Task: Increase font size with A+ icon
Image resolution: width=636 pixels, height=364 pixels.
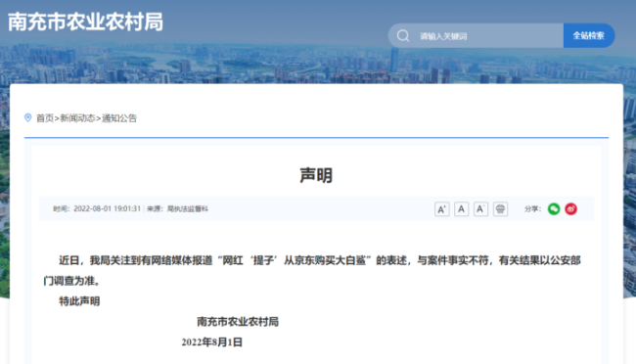Action: click(441, 209)
